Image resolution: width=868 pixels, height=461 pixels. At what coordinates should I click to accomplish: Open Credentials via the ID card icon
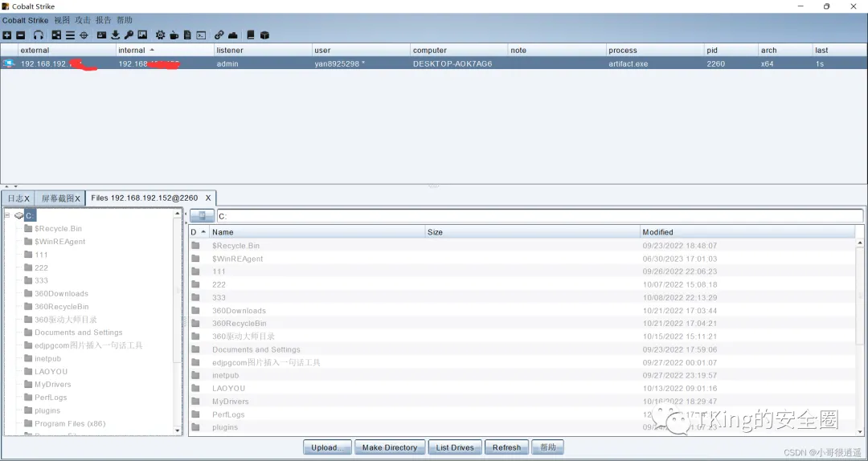(101, 35)
